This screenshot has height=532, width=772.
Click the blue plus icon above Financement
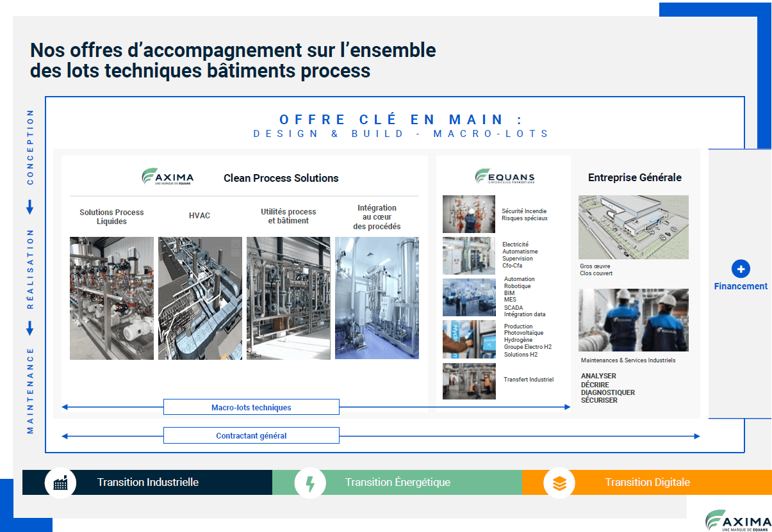pos(740,269)
